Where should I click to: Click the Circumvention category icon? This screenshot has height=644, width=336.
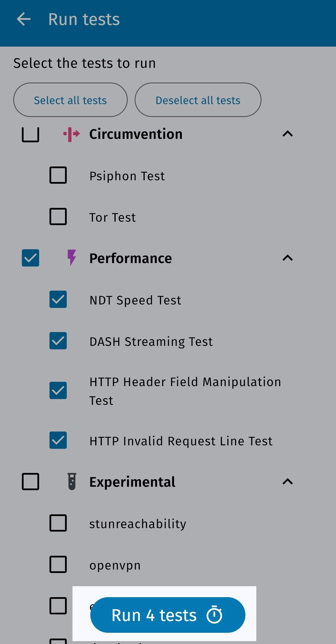[x=71, y=134]
